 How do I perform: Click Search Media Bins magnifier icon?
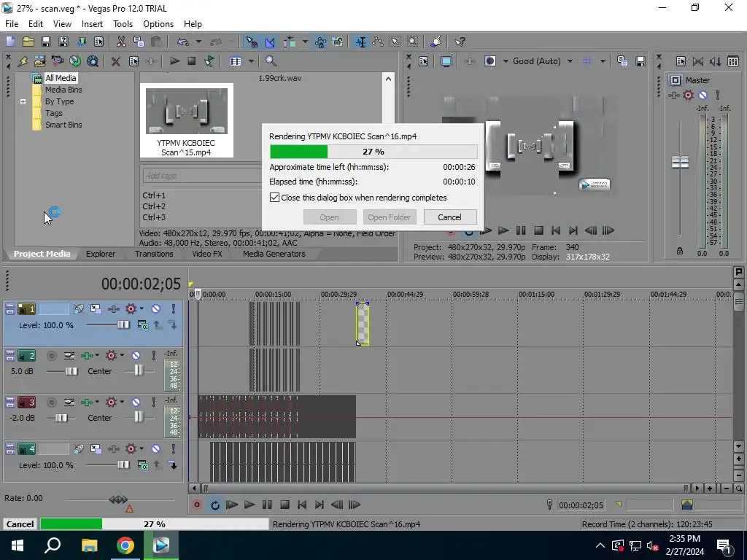(x=271, y=61)
